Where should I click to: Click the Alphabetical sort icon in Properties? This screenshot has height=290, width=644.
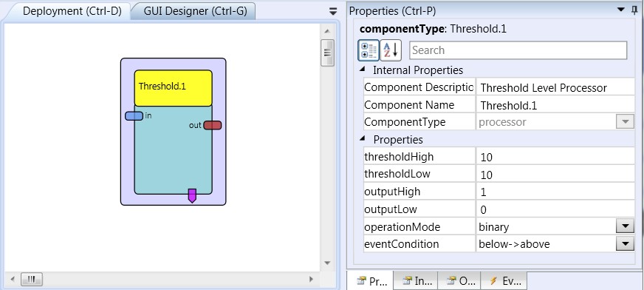tap(391, 50)
